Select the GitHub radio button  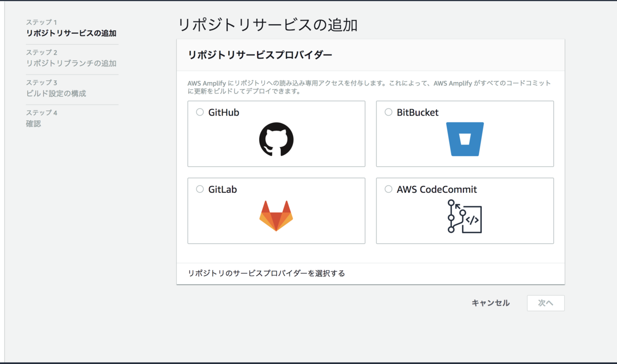click(x=200, y=112)
